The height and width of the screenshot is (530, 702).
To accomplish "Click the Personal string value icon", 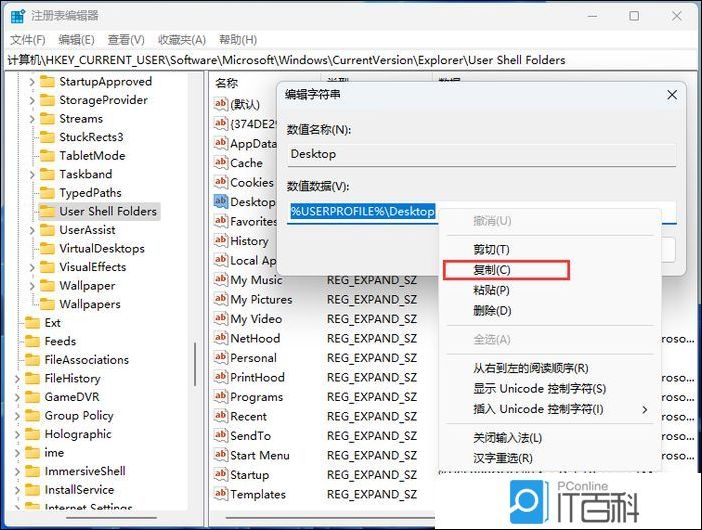I will point(220,358).
